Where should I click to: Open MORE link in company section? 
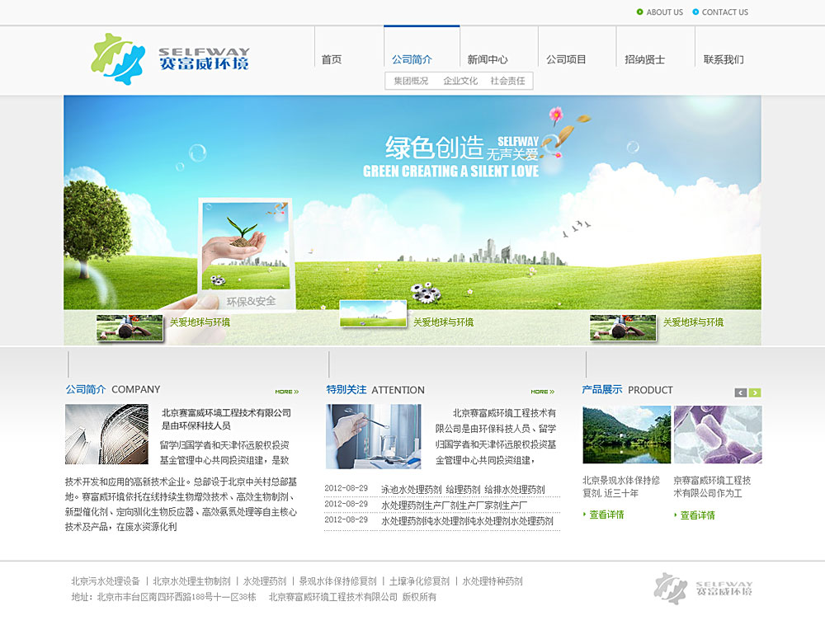[x=286, y=392]
